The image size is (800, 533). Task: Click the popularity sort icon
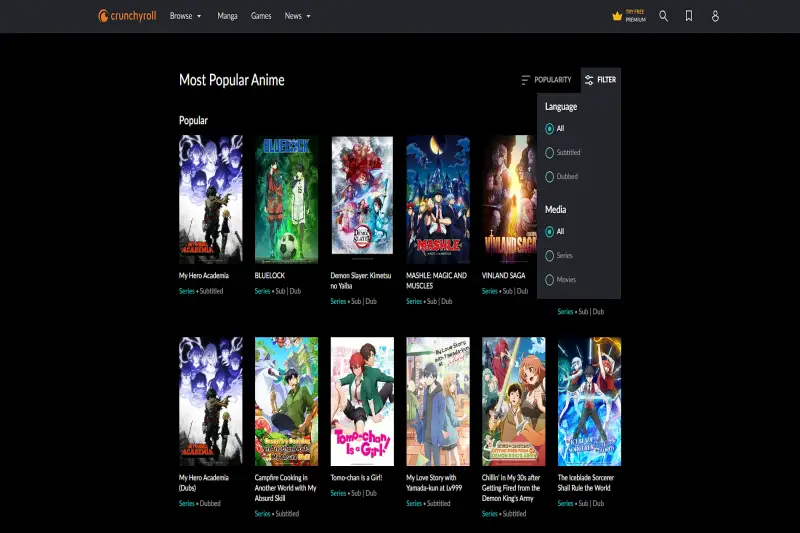(x=526, y=80)
